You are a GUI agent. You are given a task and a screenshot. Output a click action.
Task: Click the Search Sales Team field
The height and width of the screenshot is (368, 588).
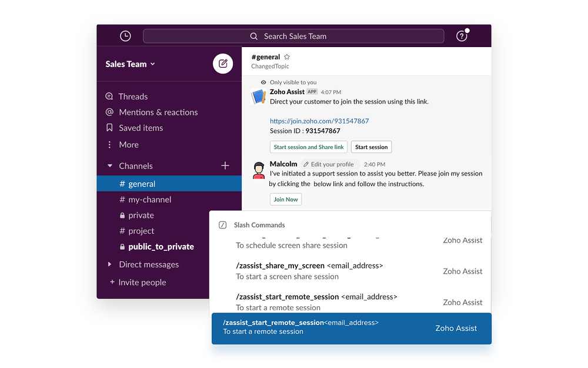click(x=293, y=37)
